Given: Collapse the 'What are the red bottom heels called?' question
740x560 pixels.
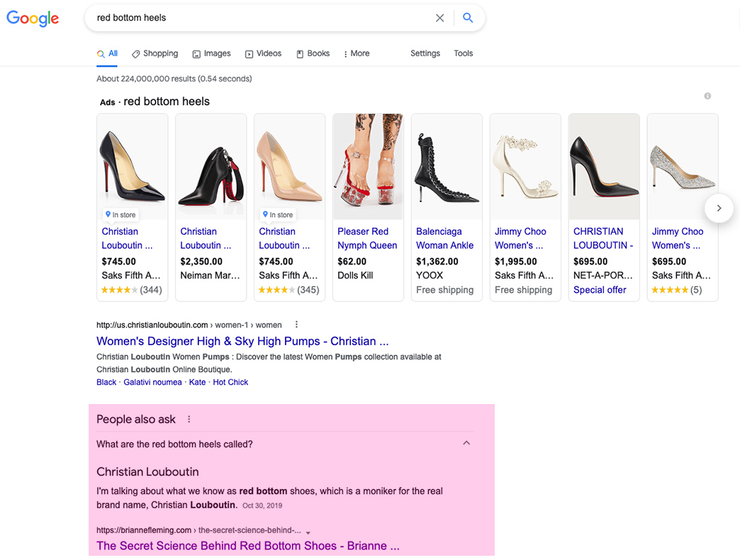Looking at the screenshot, I should tap(466, 444).
